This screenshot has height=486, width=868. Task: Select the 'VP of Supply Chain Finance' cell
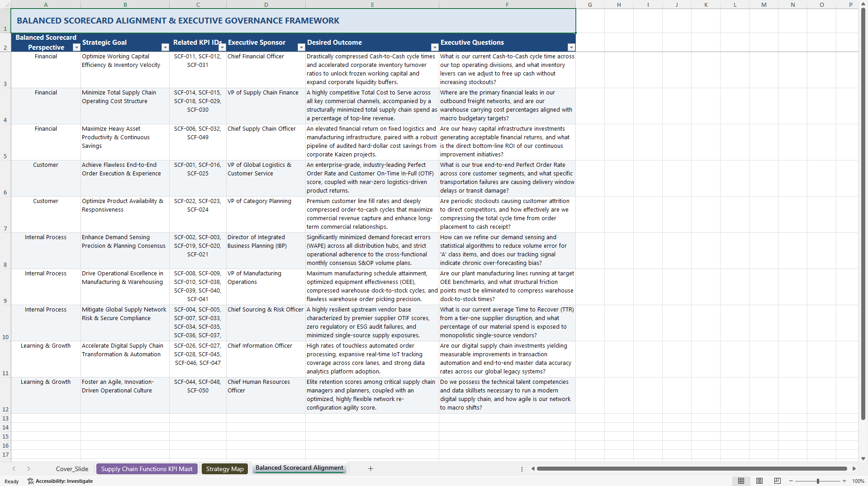click(266, 106)
